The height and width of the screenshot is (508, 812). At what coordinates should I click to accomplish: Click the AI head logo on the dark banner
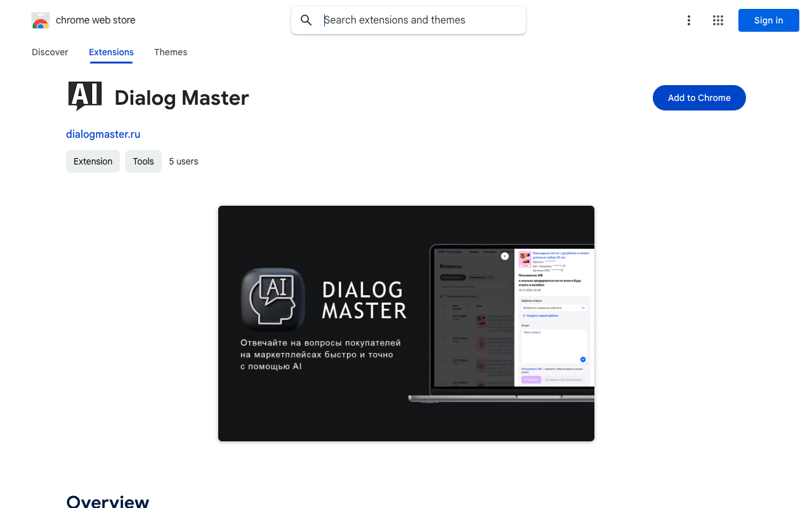point(273,299)
